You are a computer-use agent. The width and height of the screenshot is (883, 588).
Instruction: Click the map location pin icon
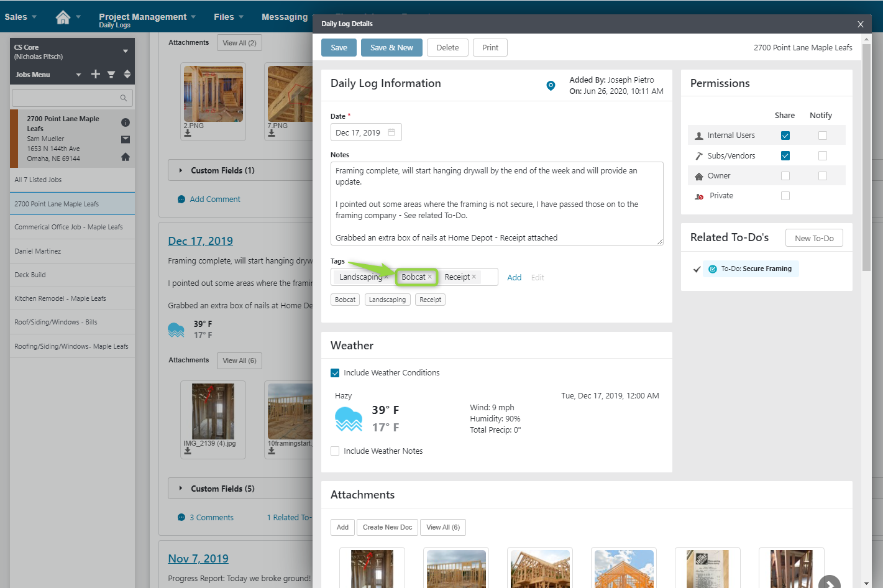pyautogui.click(x=551, y=86)
